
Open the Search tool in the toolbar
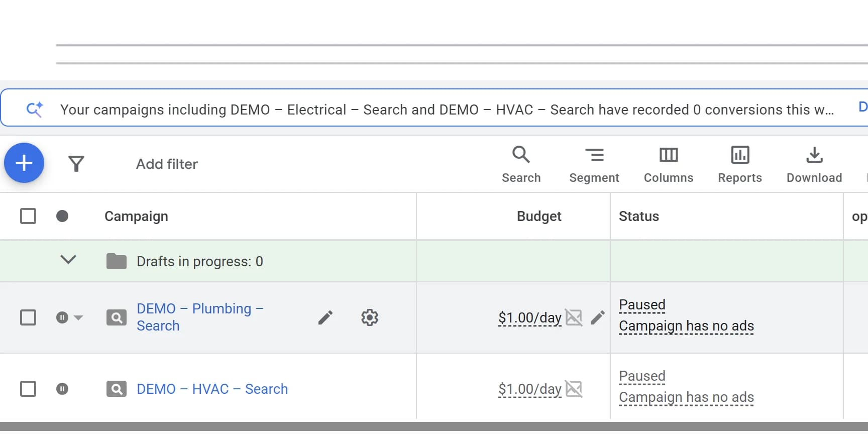(521, 165)
